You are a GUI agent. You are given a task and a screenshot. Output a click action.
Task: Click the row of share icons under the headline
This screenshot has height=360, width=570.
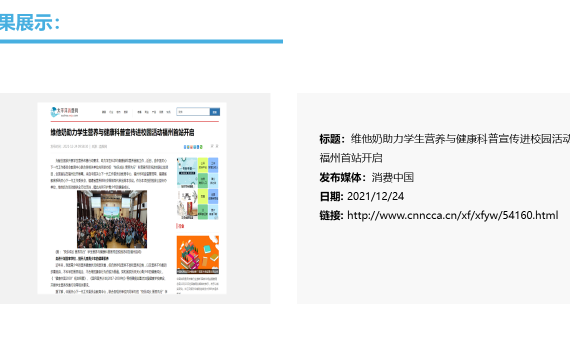pyautogui.click(x=193, y=147)
